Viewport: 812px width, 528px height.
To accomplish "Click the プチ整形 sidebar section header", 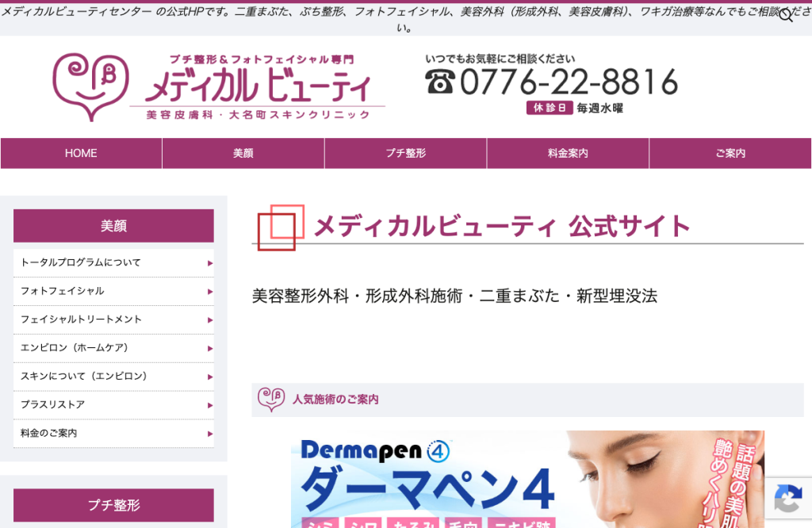I will point(113,505).
